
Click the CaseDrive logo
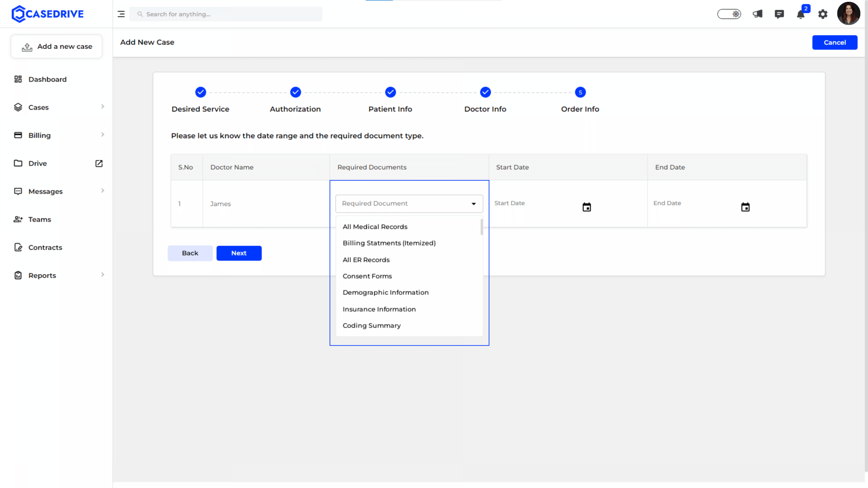(x=48, y=14)
